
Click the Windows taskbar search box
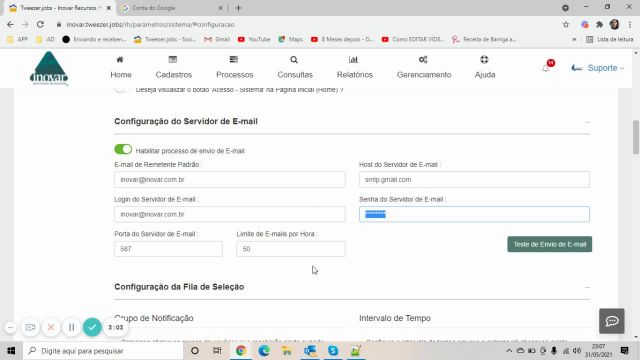pyautogui.click(x=103, y=351)
